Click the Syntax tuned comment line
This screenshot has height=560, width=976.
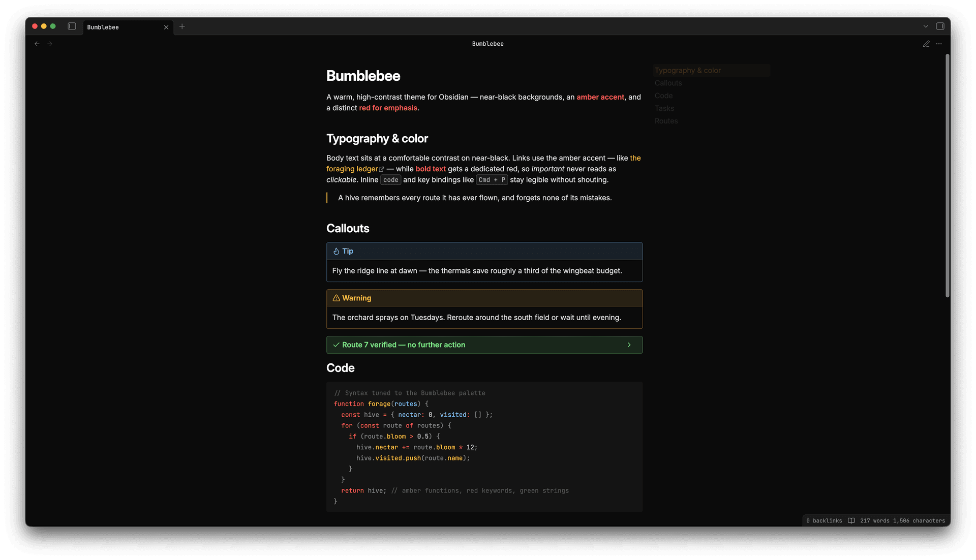[x=410, y=393]
